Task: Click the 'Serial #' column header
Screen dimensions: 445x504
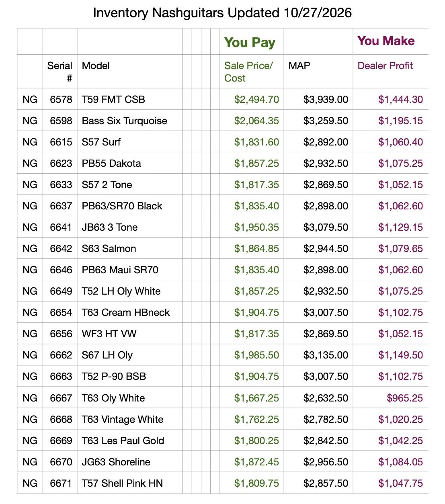Action: coord(59,72)
